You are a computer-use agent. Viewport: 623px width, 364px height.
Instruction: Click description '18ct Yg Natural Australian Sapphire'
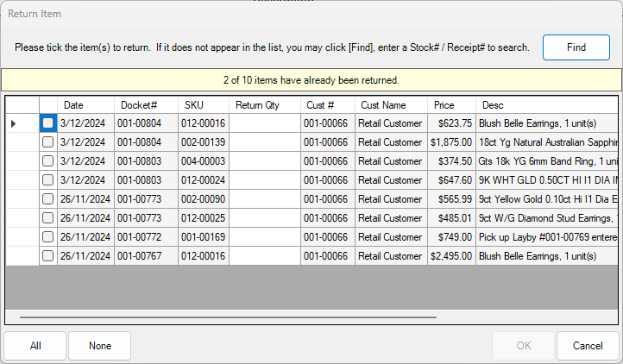(x=547, y=142)
